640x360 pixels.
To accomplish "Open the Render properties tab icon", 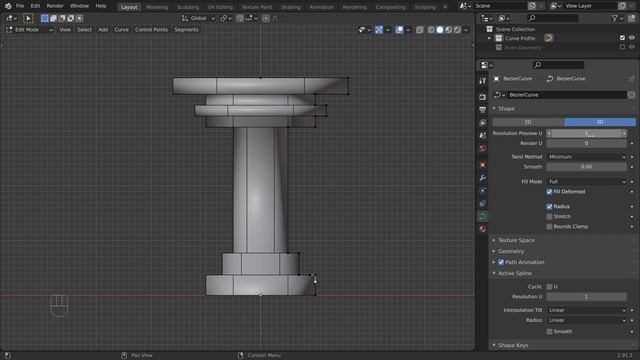I will tap(482, 97).
